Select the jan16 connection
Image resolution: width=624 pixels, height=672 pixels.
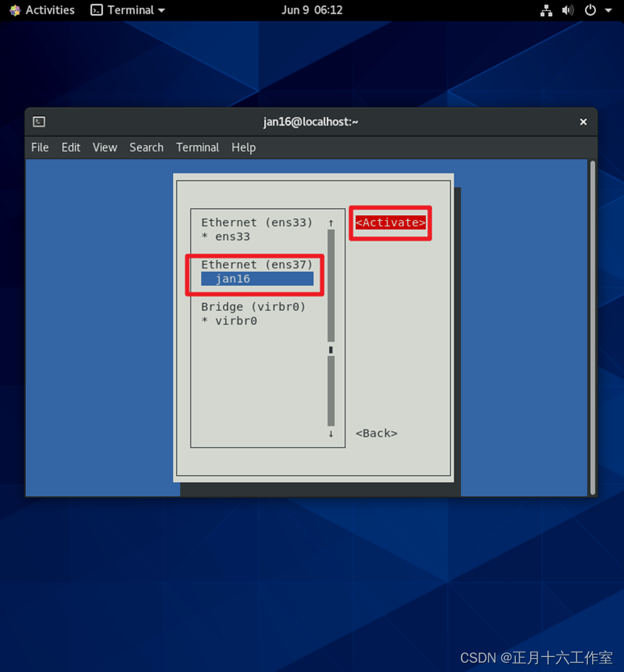[x=258, y=279]
